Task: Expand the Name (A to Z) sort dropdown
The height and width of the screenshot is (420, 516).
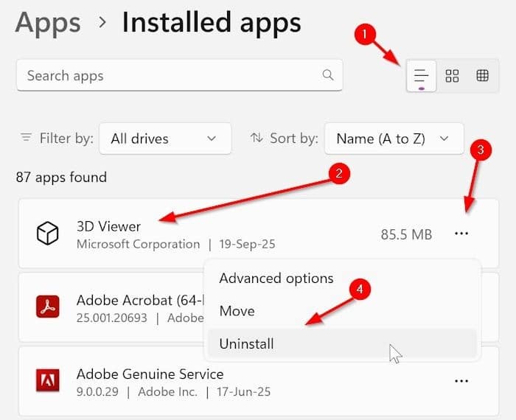Action: click(394, 139)
